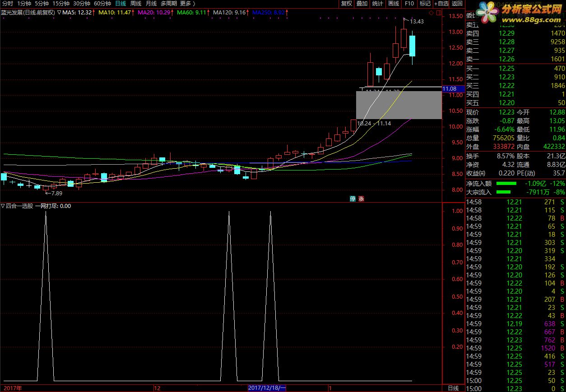Click the 买三 12.22 order row

click(x=515, y=86)
